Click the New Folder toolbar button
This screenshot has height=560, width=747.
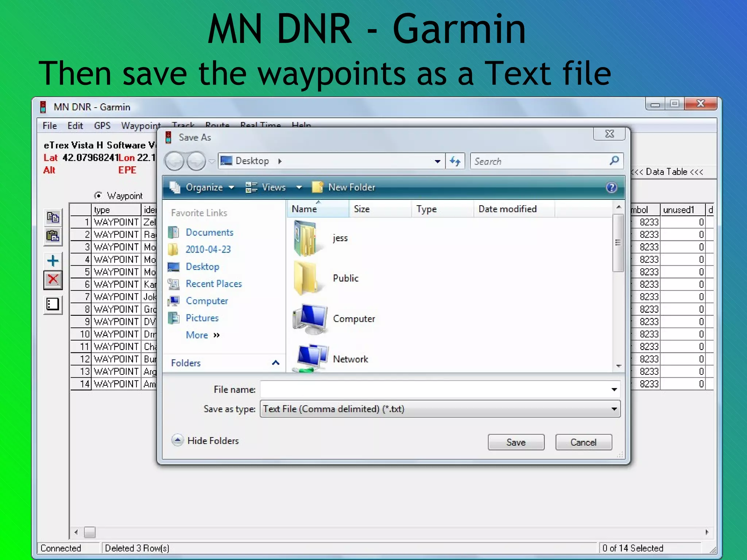click(x=344, y=187)
